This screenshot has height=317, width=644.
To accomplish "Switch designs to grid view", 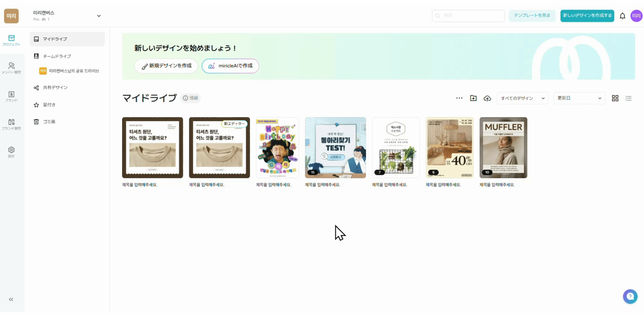I will pyautogui.click(x=615, y=98).
